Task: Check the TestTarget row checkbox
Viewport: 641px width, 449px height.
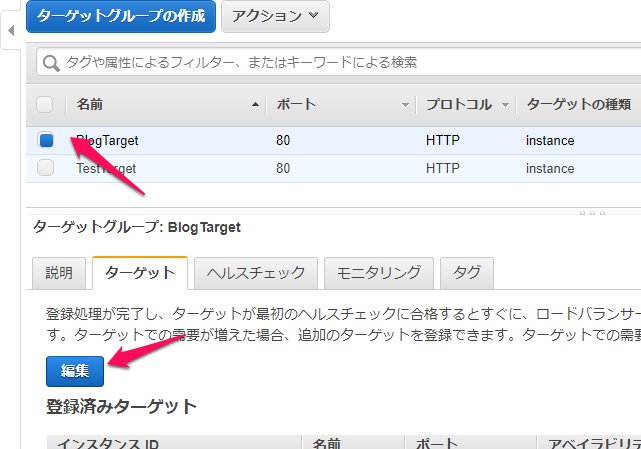Action: click(x=46, y=168)
